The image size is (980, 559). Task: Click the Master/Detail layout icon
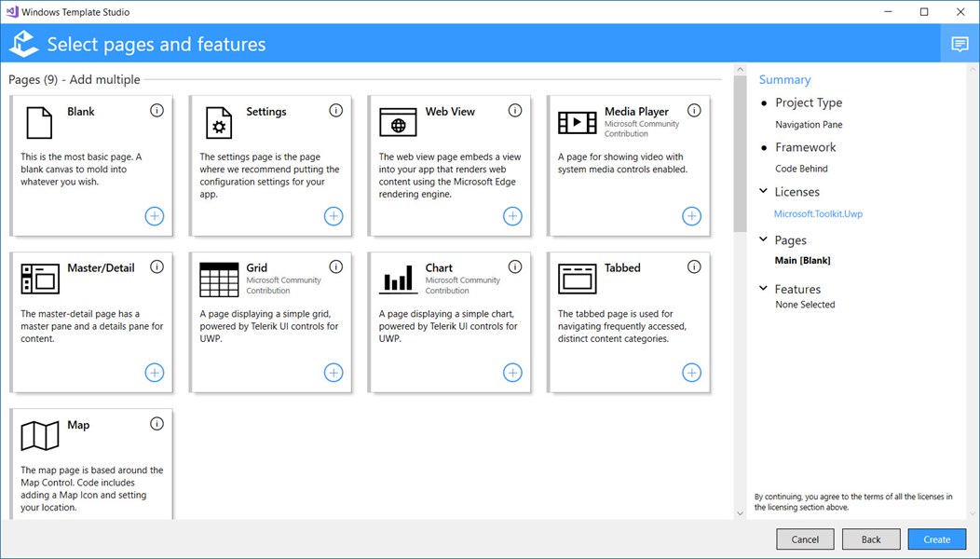[x=40, y=279]
